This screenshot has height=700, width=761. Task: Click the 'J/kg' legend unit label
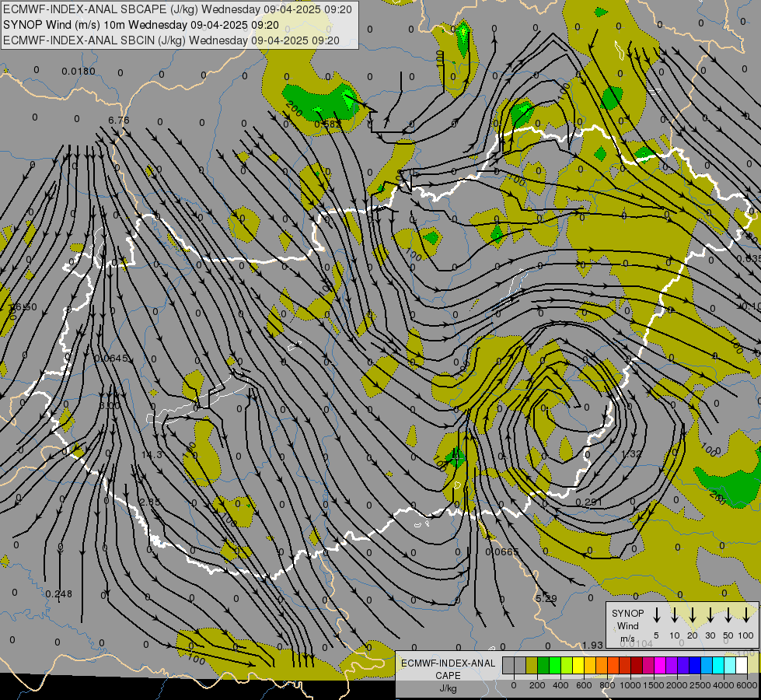coord(448,688)
